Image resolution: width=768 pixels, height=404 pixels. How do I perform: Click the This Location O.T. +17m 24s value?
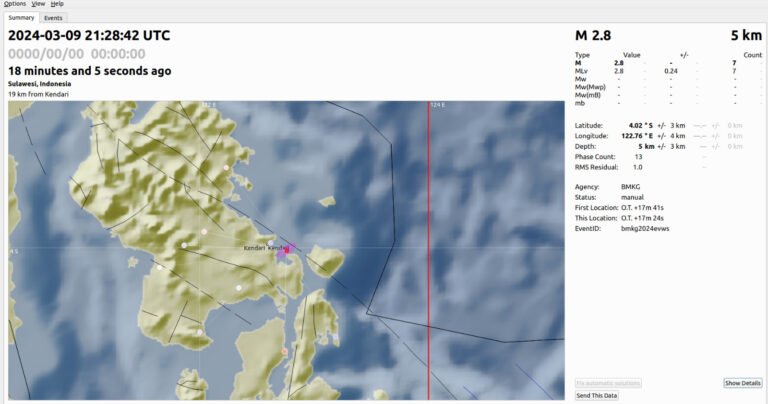pos(642,218)
